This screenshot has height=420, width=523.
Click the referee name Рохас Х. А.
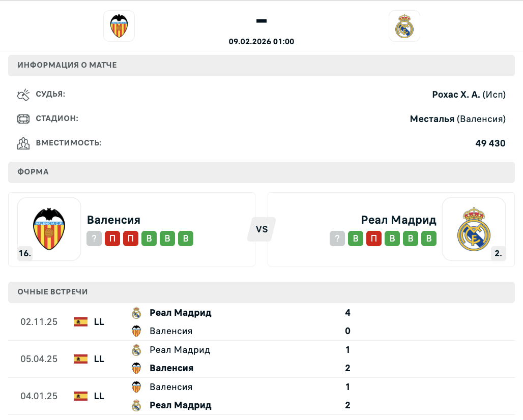pyautogui.click(x=456, y=95)
